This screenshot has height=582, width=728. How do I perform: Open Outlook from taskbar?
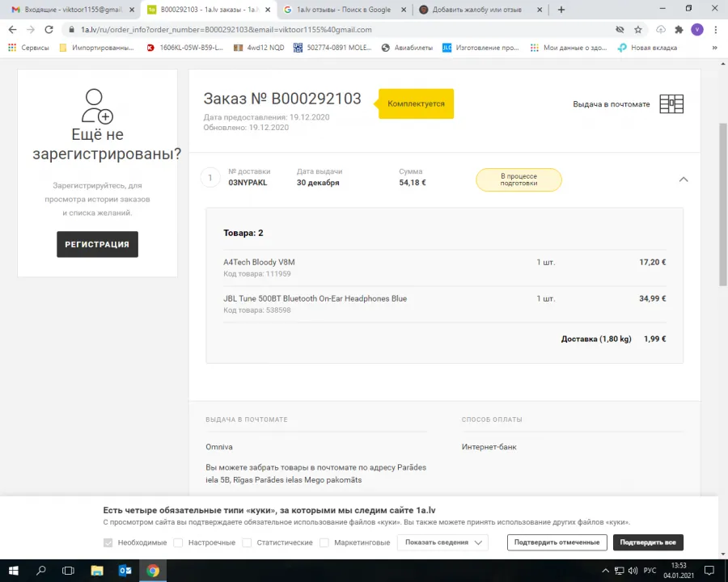[125, 571]
